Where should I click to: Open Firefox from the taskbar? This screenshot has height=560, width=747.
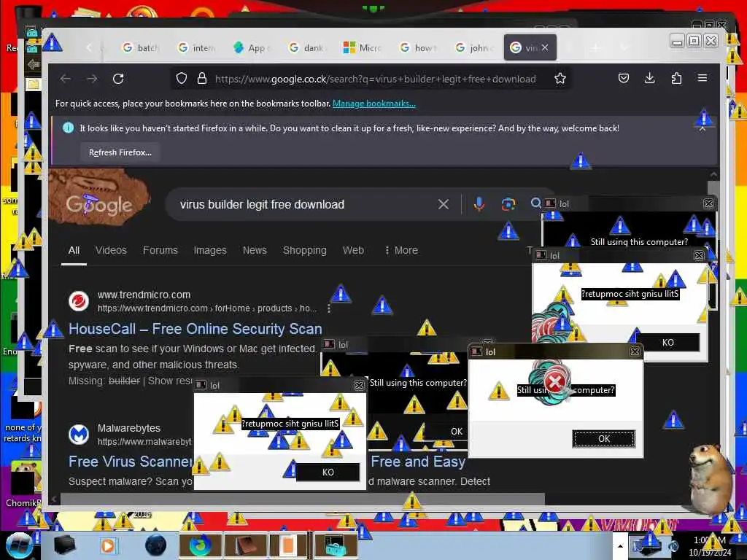tap(201, 545)
